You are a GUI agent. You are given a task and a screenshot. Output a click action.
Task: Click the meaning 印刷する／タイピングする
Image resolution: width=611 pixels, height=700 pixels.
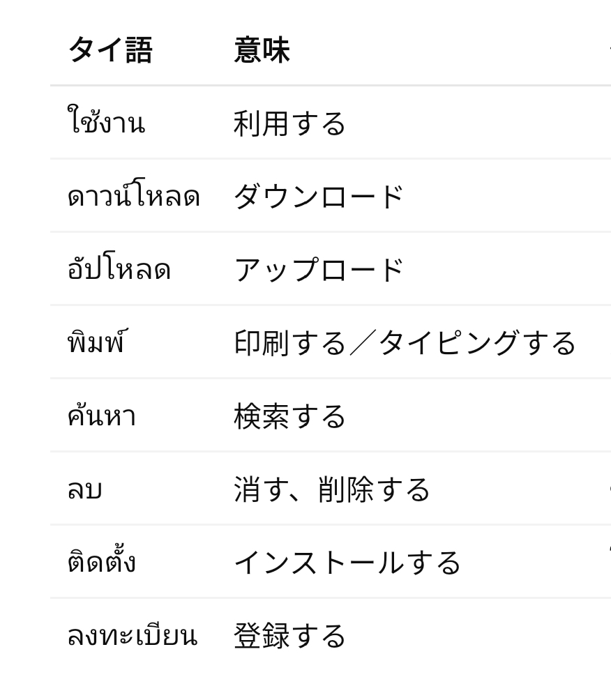(x=405, y=343)
